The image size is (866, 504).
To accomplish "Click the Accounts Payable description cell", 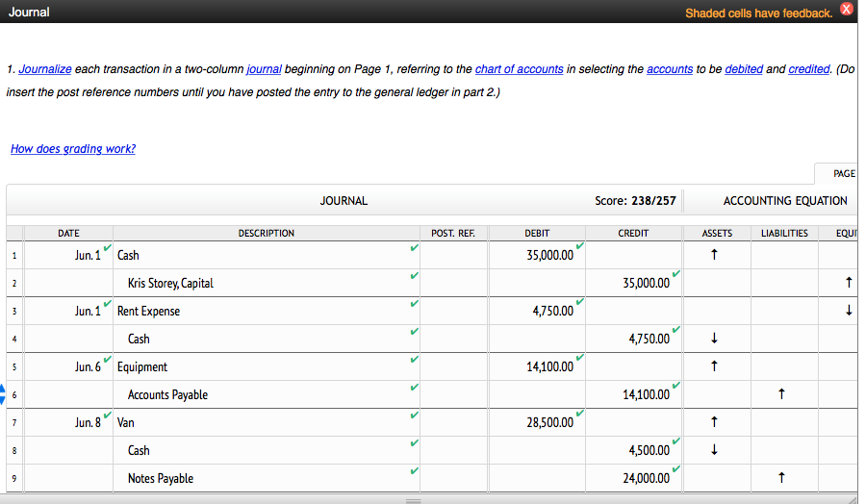I will coord(267,394).
